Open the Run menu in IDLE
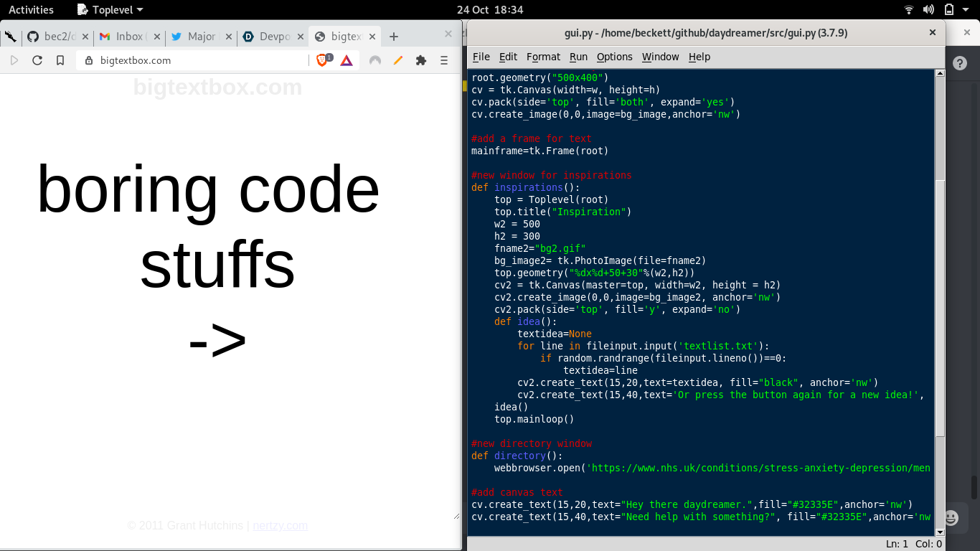This screenshot has height=551, width=980. pos(578,57)
